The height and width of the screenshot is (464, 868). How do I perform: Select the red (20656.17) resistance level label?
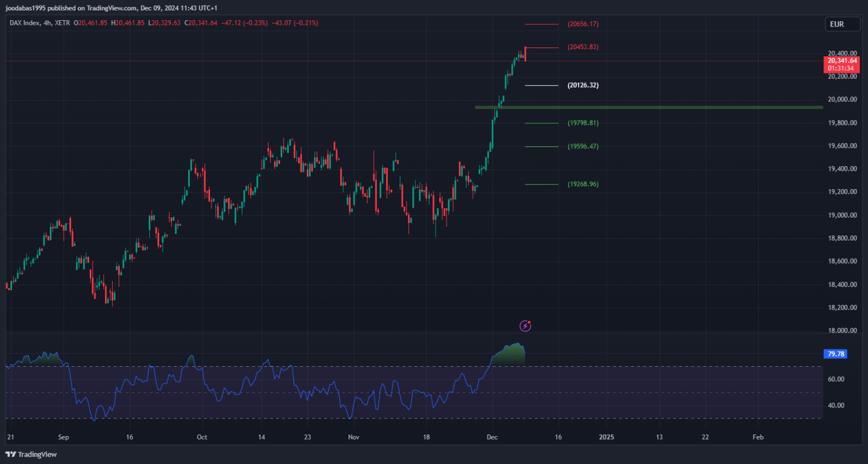coord(583,24)
